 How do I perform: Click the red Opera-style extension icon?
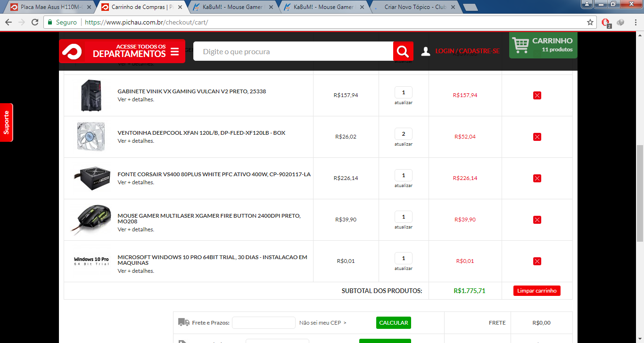607,23
